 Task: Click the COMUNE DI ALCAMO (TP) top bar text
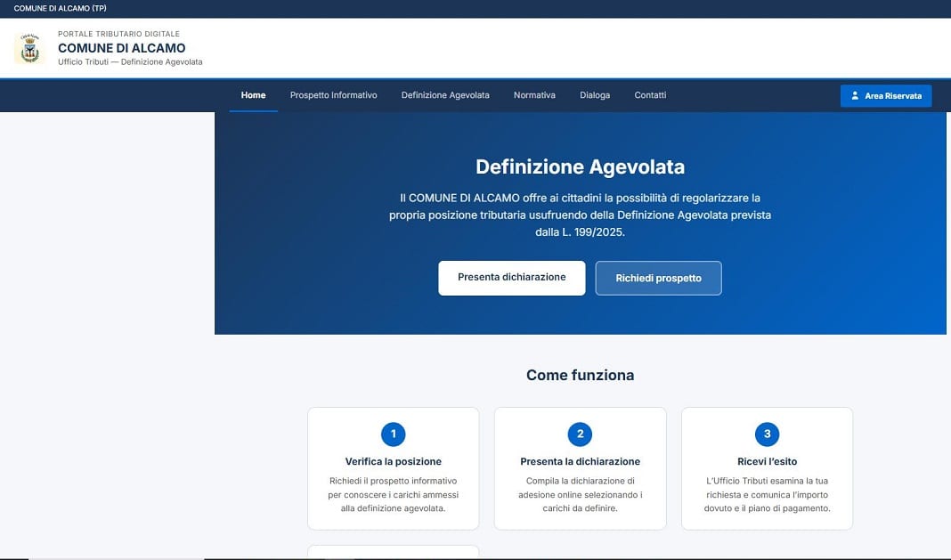[x=60, y=9]
